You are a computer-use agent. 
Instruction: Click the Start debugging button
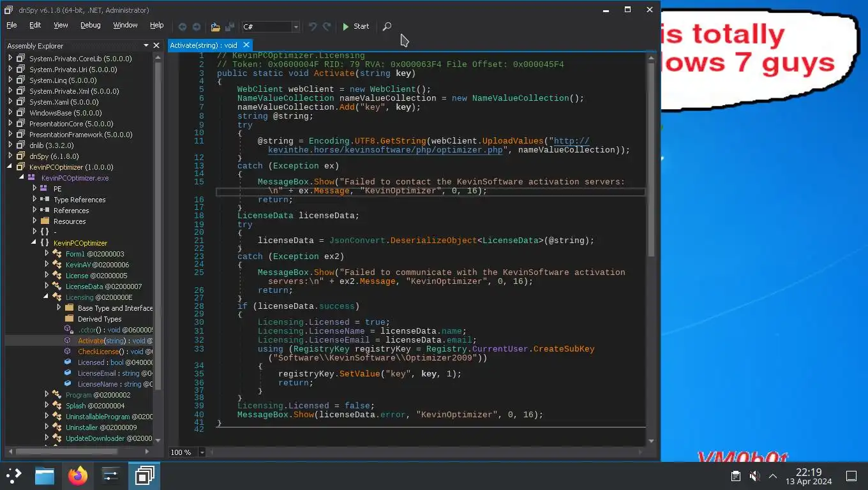tap(355, 27)
